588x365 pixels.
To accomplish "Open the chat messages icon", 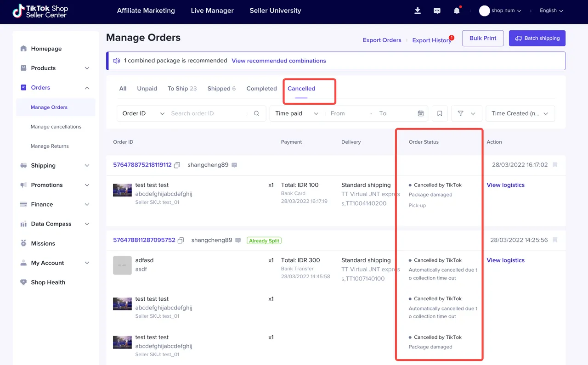I will pyautogui.click(x=437, y=11).
